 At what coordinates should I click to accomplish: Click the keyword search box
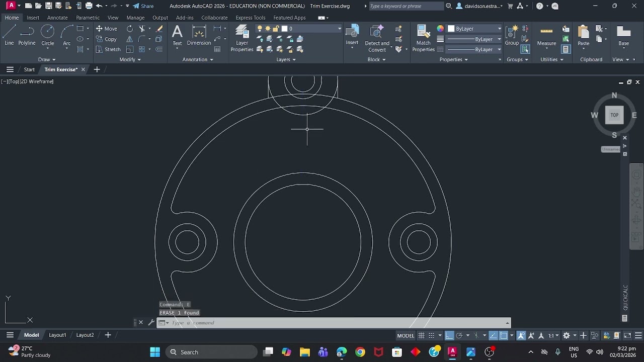[406, 6]
